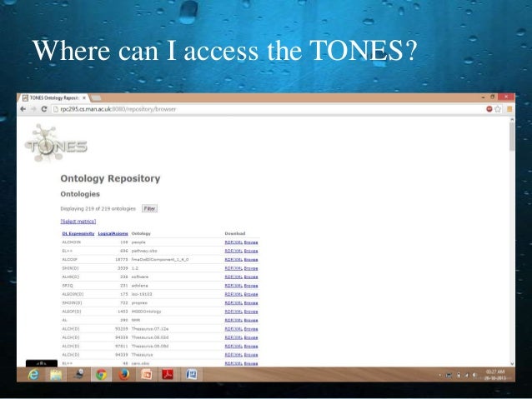The height and width of the screenshot is (399, 532).
Task: Open PowerPoint from the taskbar
Action: tap(146, 375)
